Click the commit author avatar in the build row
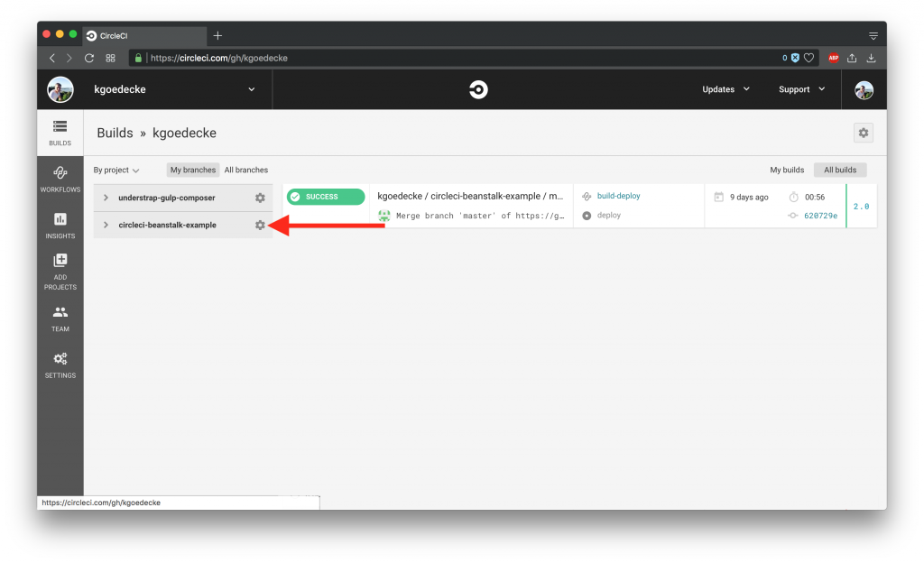Image resolution: width=924 pixels, height=563 pixels. (384, 216)
